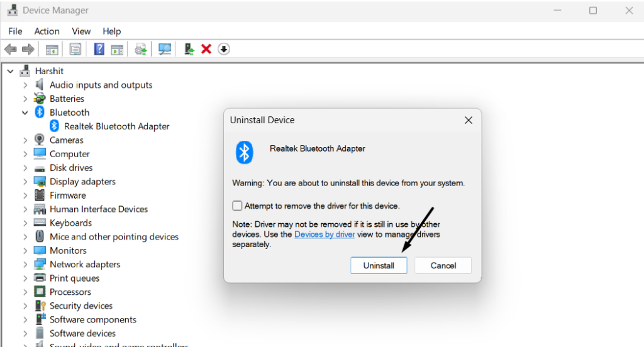Check 'Attempt to remove the driver' box
Viewport: 644px width, 347px height.
pyautogui.click(x=237, y=206)
